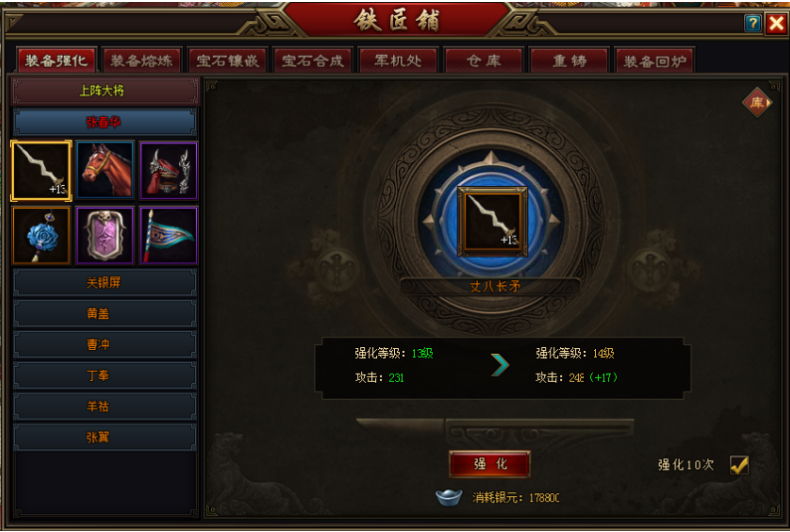The image size is (790, 532).
Task: Toggle the 强化10次 checkbox
Action: pyautogui.click(x=739, y=465)
